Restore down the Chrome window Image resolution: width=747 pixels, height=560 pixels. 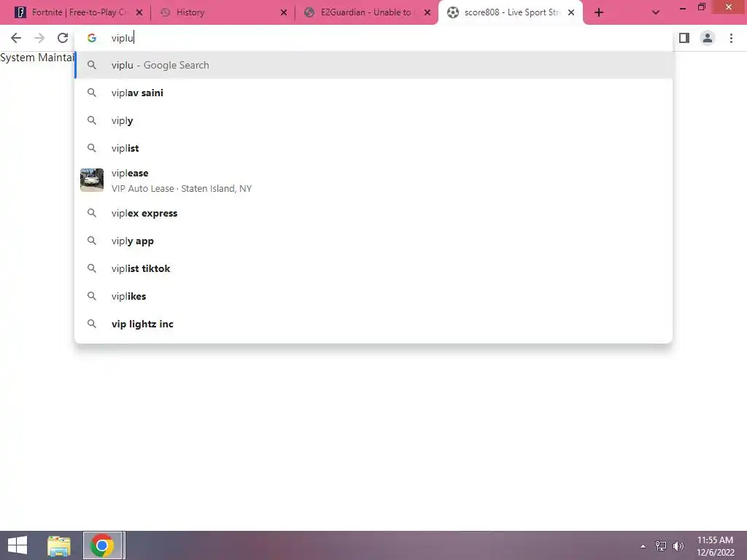(x=702, y=7)
